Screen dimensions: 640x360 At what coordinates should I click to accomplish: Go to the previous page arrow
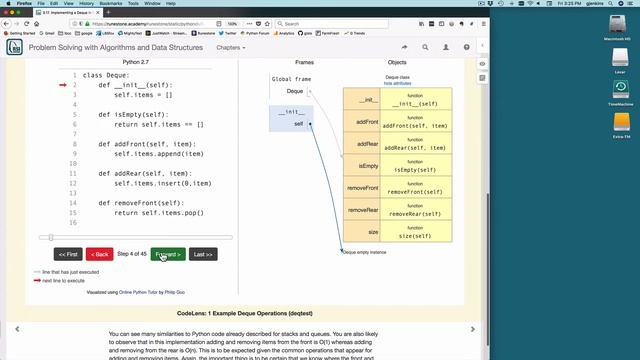[x=17, y=329]
